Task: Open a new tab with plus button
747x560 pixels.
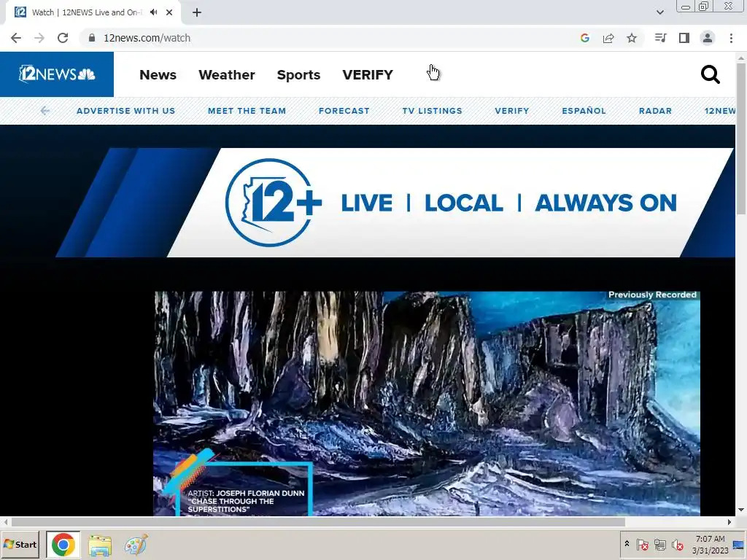Action: [x=197, y=12]
